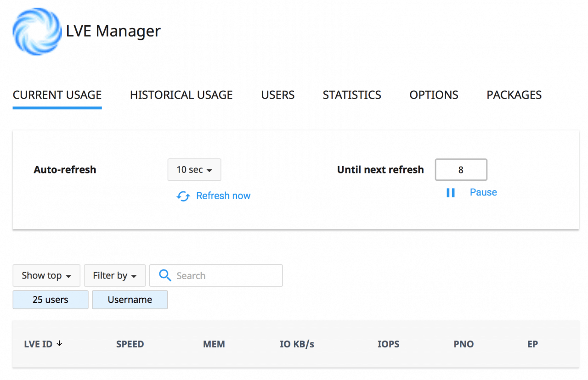The width and height of the screenshot is (588, 380).
Task: Open the 10 sec auto-refresh dropdown
Action: point(194,170)
